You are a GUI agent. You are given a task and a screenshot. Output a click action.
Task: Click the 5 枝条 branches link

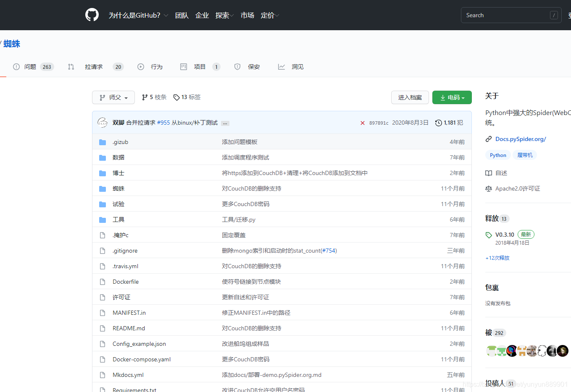pos(154,97)
